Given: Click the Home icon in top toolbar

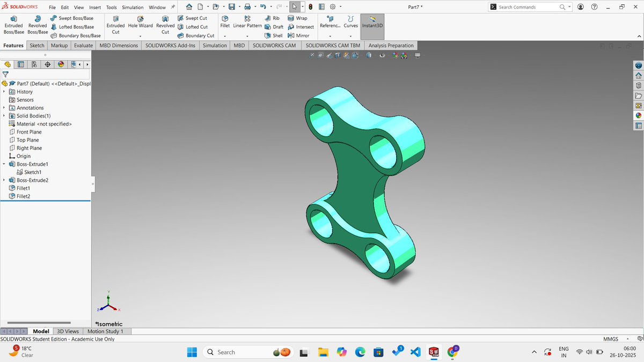Looking at the screenshot, I should point(188,7).
